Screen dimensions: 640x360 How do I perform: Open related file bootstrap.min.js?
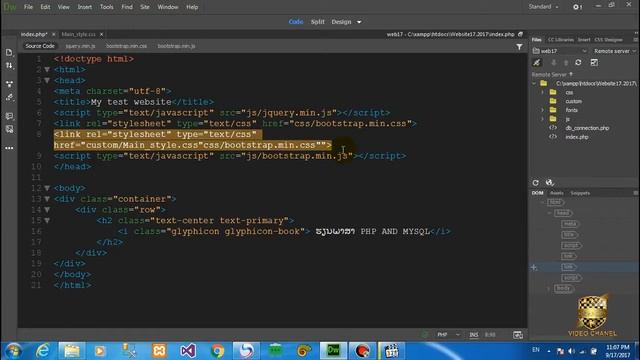coord(176,46)
